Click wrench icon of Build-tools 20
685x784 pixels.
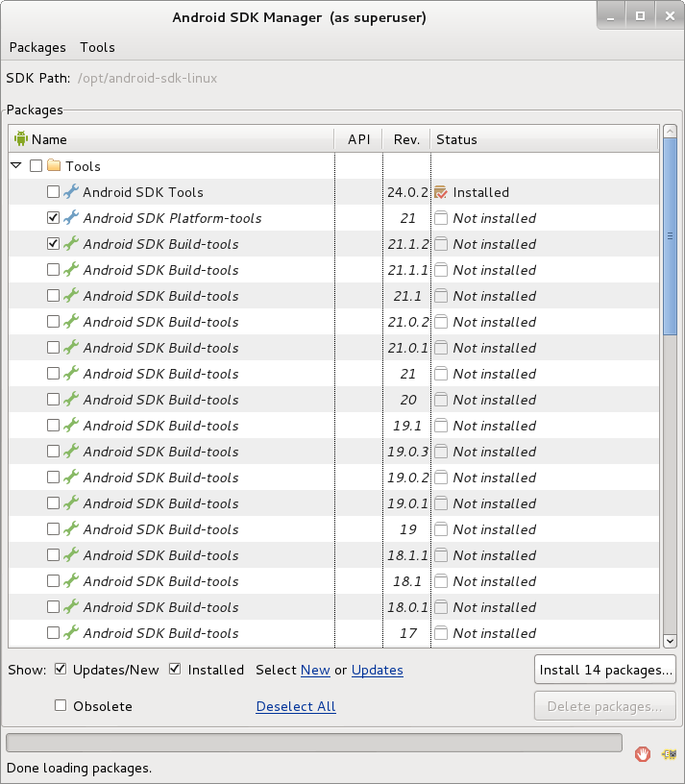point(71,399)
